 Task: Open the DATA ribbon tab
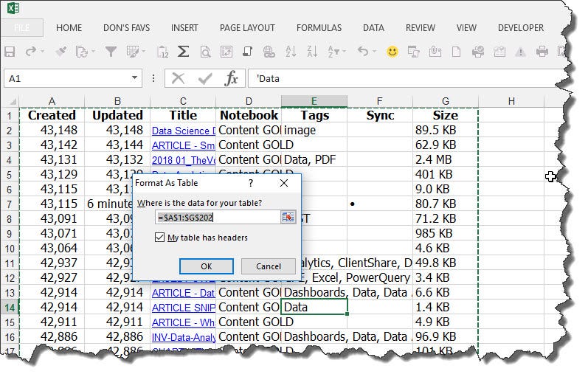373,28
